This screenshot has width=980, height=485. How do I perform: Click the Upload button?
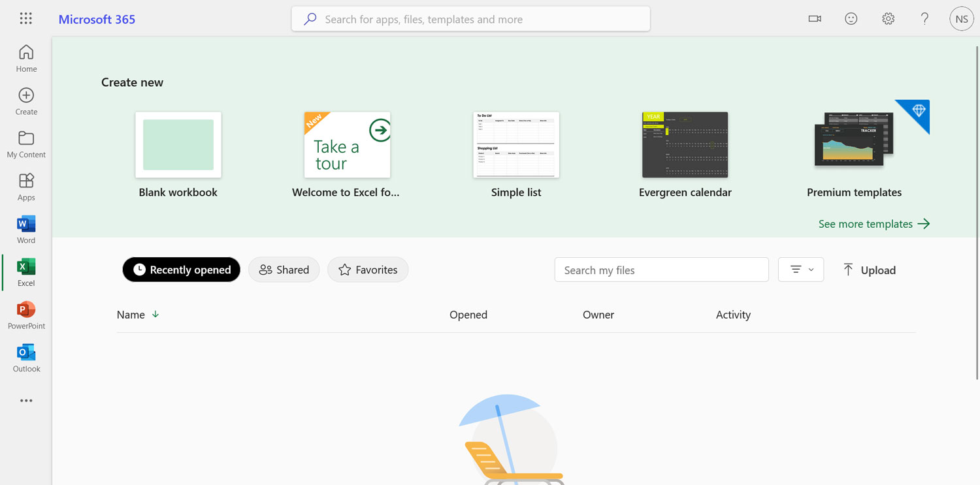tap(869, 270)
